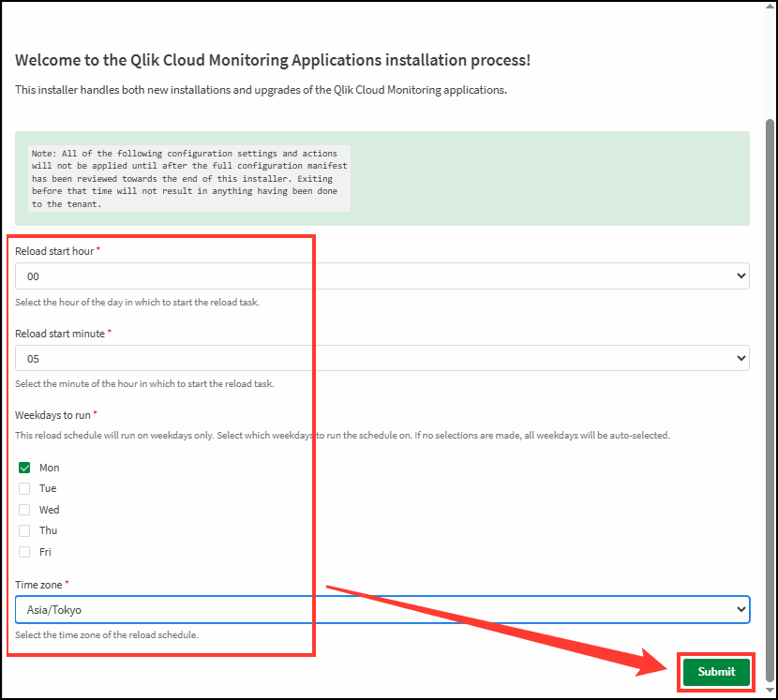Open the Reload start hour dropdown

382,276
